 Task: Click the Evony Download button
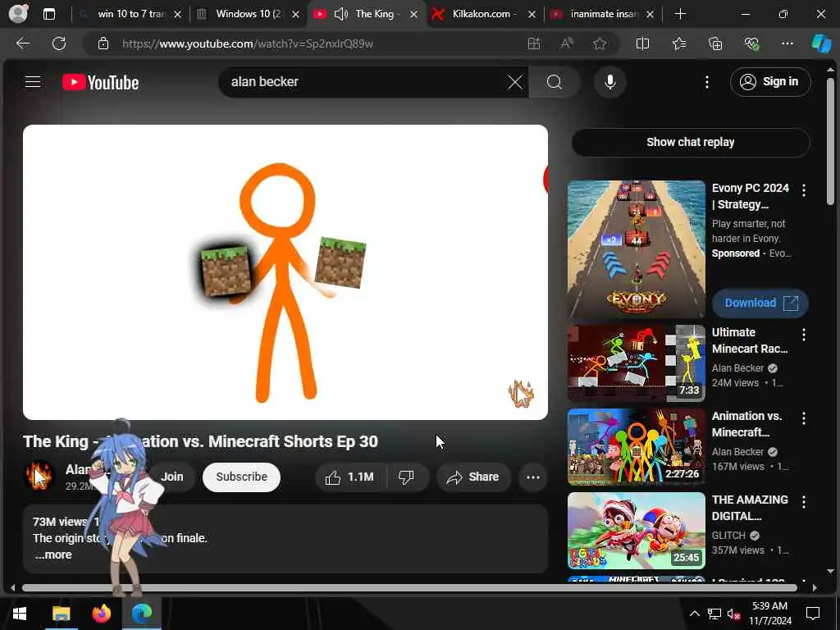(760, 304)
